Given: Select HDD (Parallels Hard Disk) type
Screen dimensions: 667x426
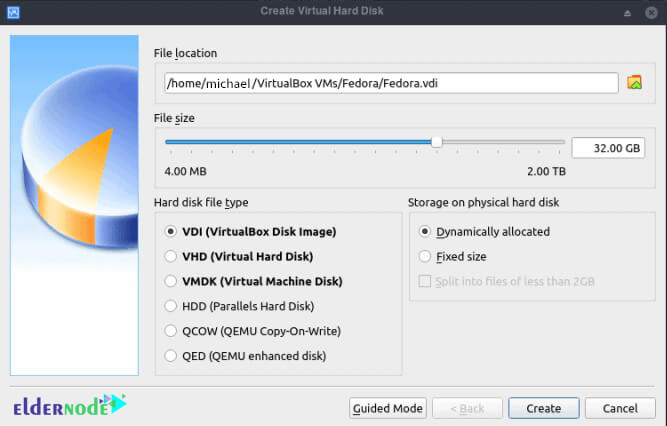Looking at the screenshot, I should point(239,306).
